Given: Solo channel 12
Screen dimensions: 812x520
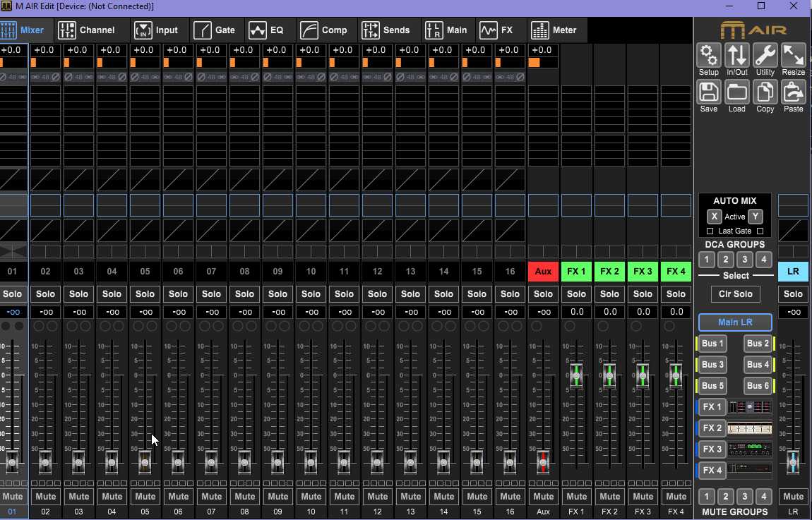Looking at the screenshot, I should point(378,294).
